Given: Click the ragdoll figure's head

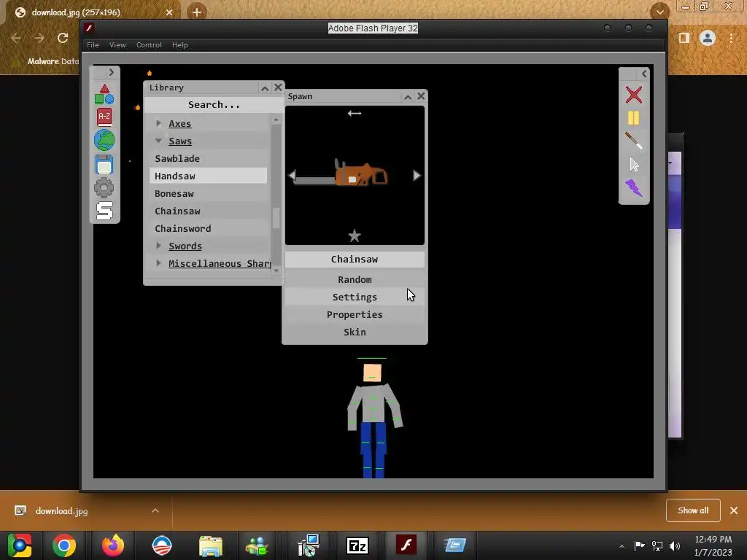Looking at the screenshot, I should [372, 373].
